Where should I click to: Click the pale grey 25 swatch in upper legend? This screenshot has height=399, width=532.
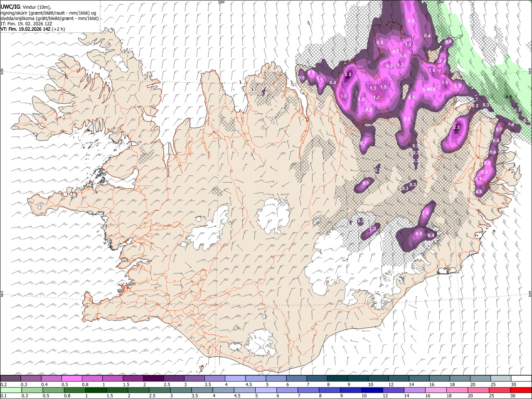500,379
